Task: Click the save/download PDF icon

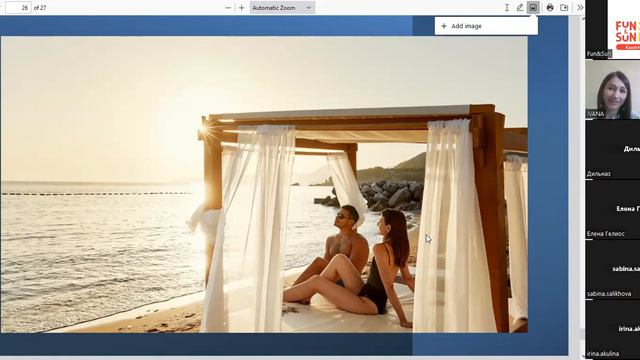Action: point(564,8)
